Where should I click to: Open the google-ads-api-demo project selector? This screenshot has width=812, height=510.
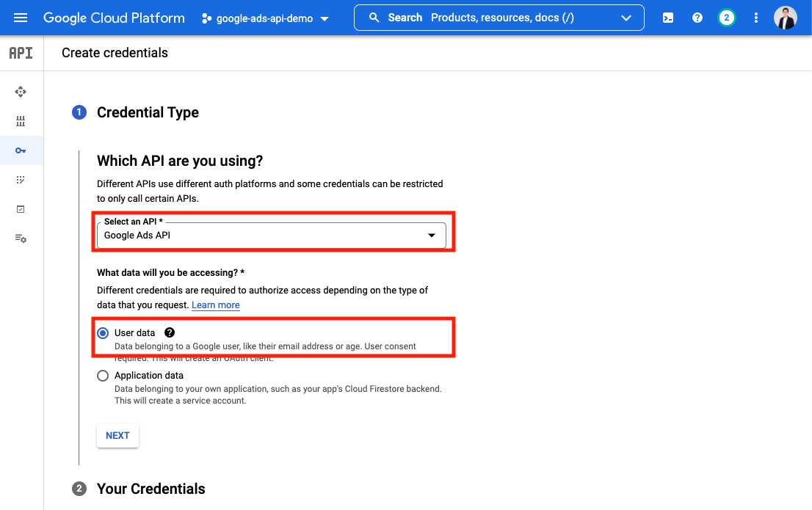pyautogui.click(x=265, y=18)
